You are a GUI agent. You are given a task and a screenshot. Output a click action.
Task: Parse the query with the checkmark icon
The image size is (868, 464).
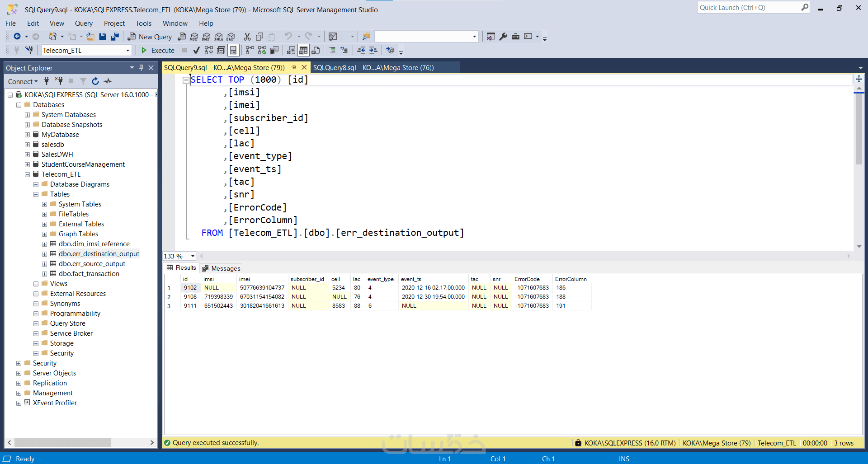tap(196, 50)
